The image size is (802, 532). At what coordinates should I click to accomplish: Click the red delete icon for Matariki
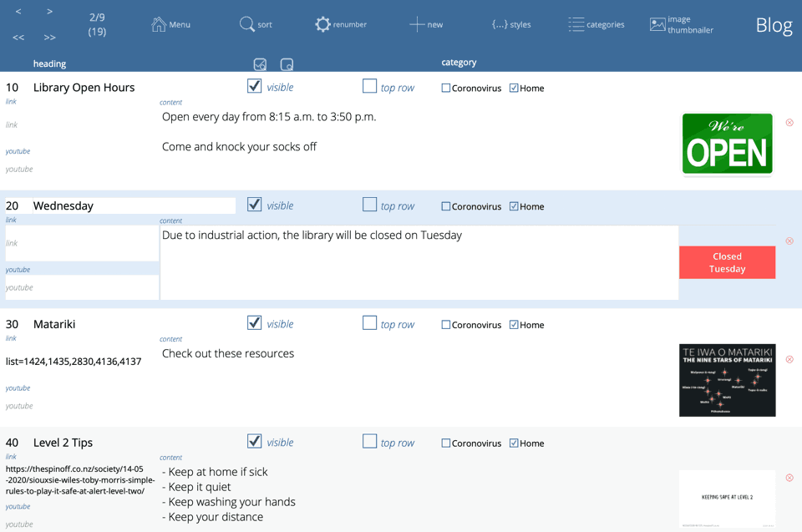coord(789,359)
